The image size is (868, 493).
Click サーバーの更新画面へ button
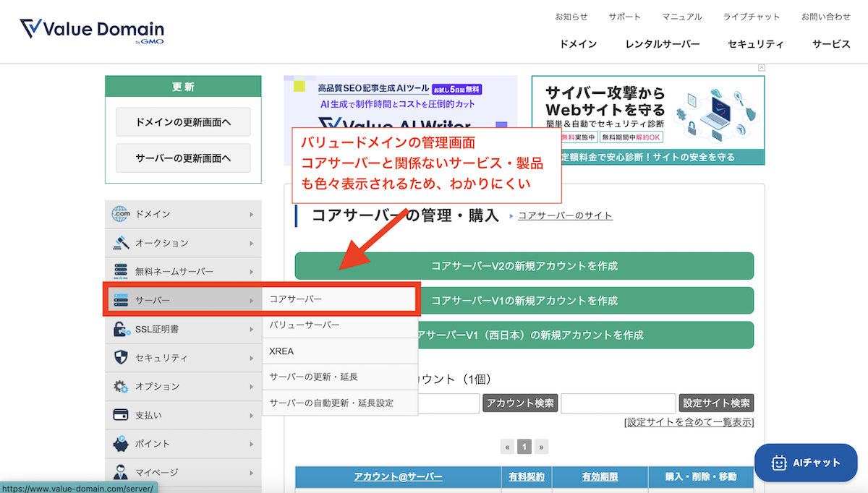(x=183, y=158)
